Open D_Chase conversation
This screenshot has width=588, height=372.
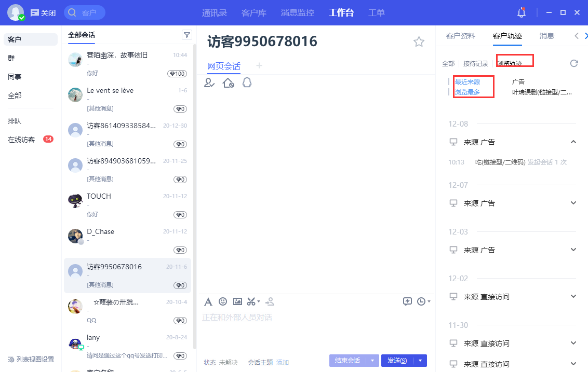pyautogui.click(x=127, y=240)
